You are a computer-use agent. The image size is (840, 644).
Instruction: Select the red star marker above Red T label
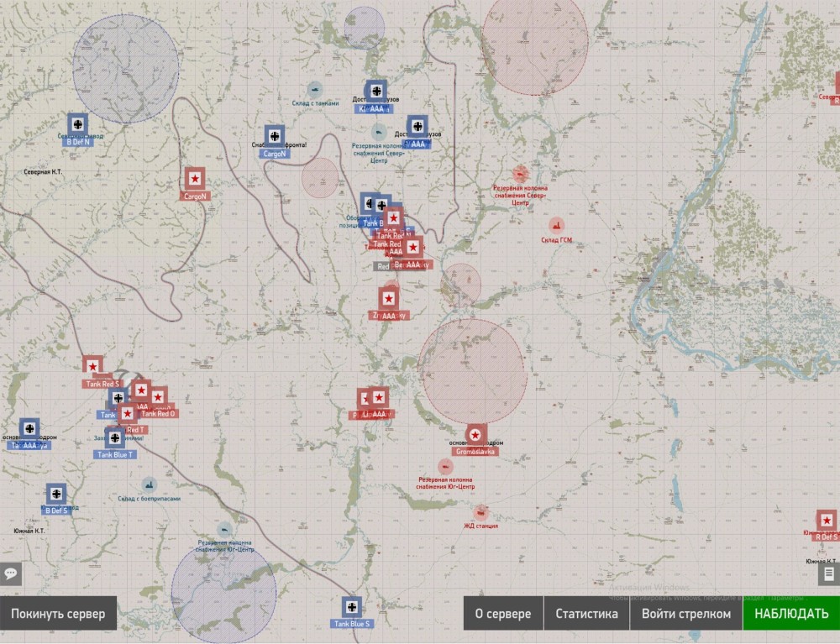point(128,414)
